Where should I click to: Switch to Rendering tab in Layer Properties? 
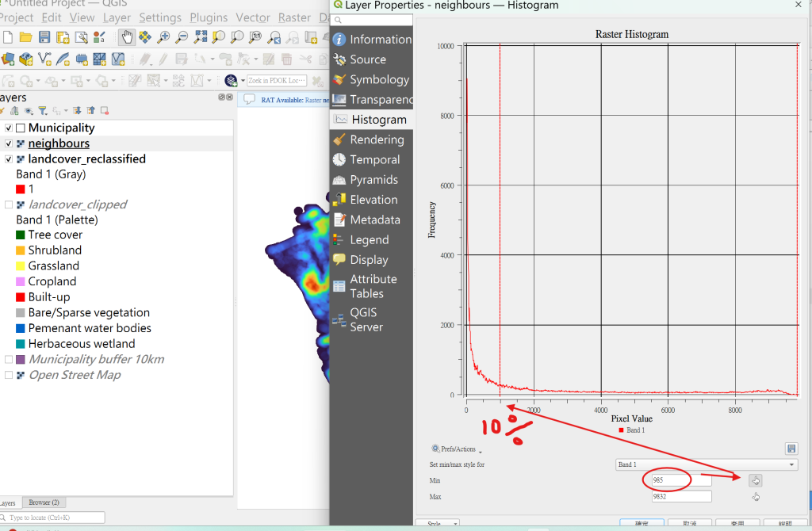click(371, 139)
